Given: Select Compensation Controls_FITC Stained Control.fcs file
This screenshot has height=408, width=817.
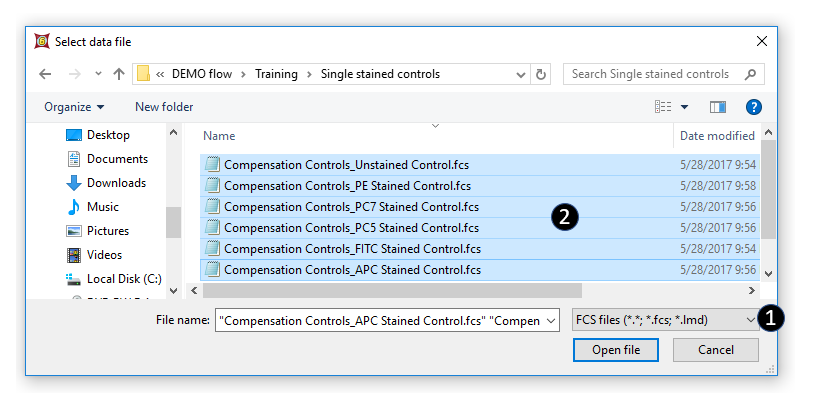Looking at the screenshot, I should 352,249.
